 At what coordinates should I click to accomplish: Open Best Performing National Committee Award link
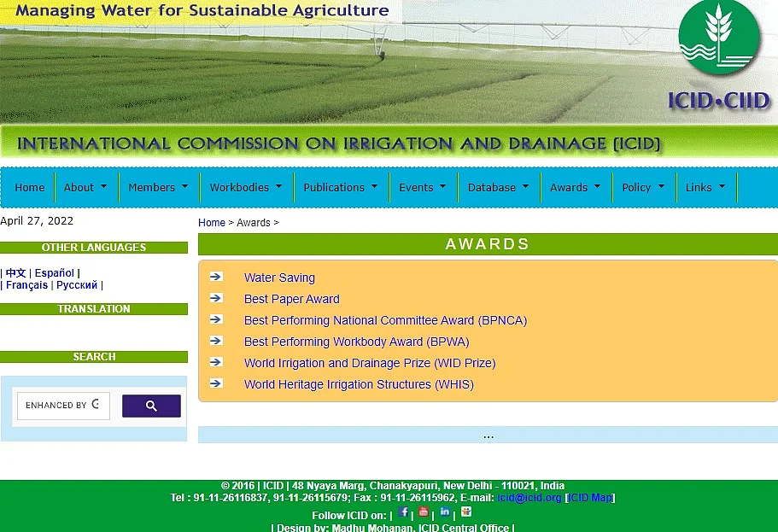coord(385,320)
